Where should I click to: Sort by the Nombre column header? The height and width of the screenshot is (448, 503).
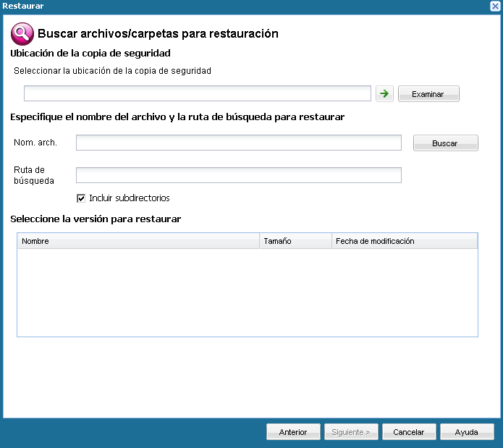click(138, 241)
